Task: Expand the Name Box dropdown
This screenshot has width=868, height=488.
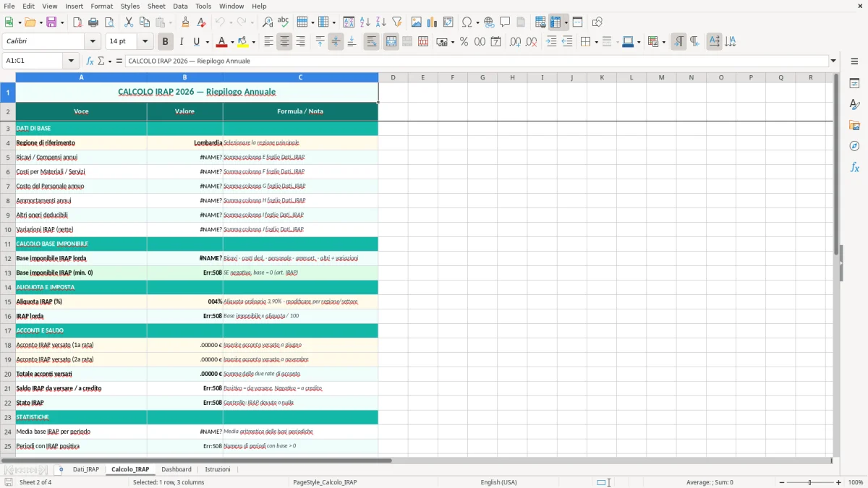Action: (x=70, y=61)
